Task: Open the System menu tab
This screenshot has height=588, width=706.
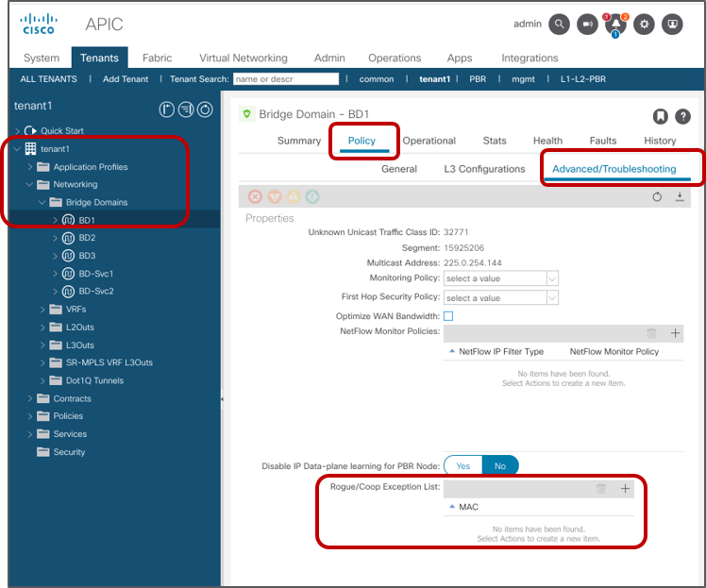Action: pyautogui.click(x=42, y=58)
